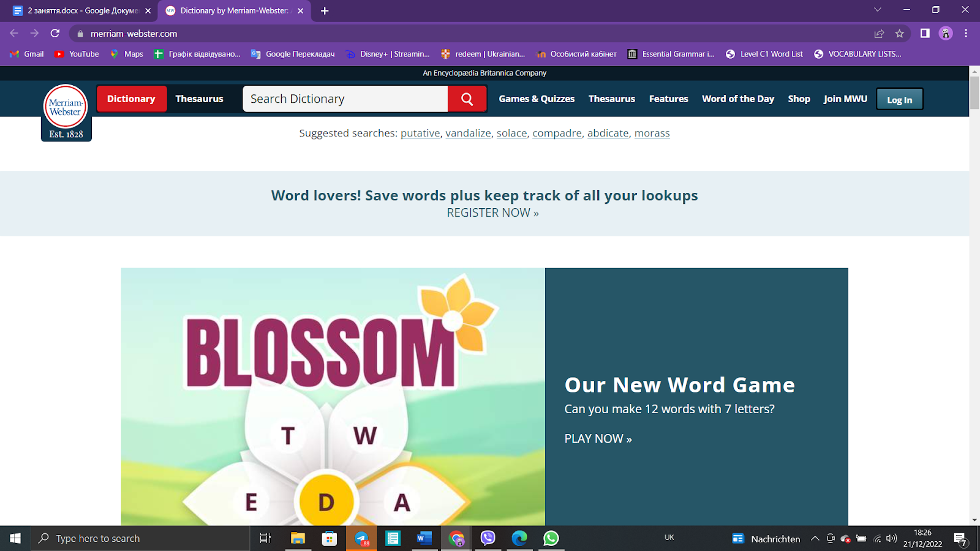Reload the page with the refresh icon
980x551 pixels.
[55, 34]
